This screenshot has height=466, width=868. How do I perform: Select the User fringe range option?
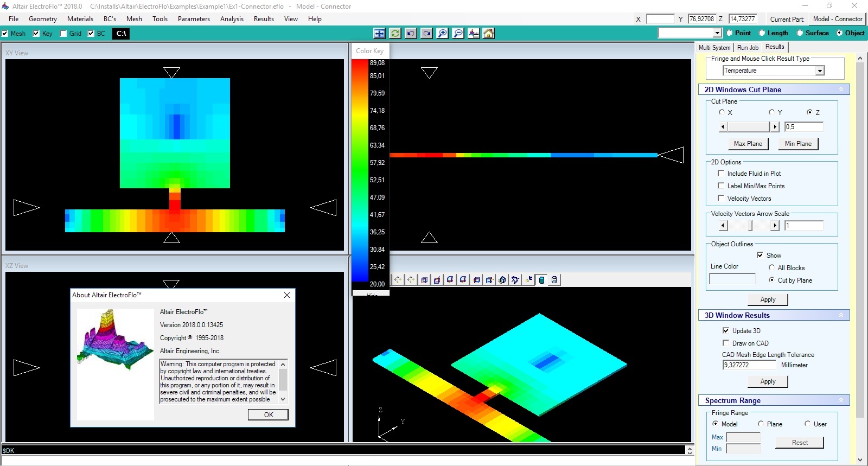coord(807,424)
